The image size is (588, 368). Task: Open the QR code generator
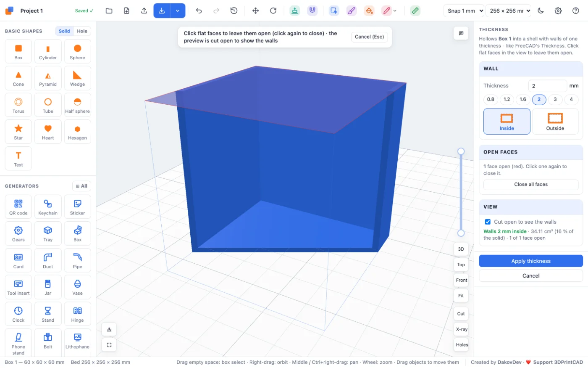point(18,207)
